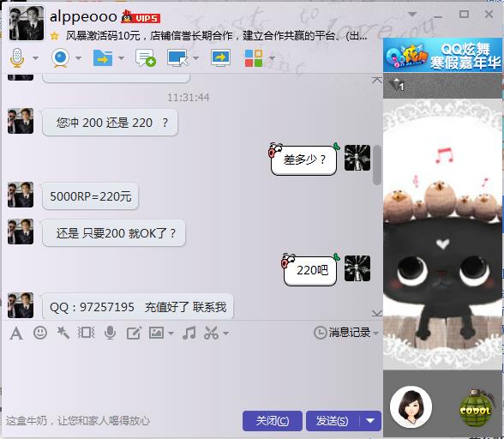Open the 消息记录 message history menu
This screenshot has height=439, width=504.
point(346,333)
